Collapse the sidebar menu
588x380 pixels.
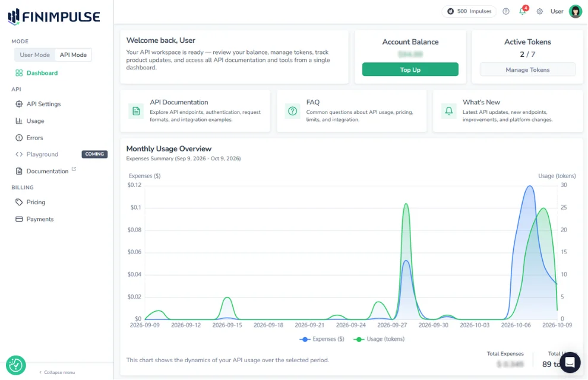tap(57, 372)
